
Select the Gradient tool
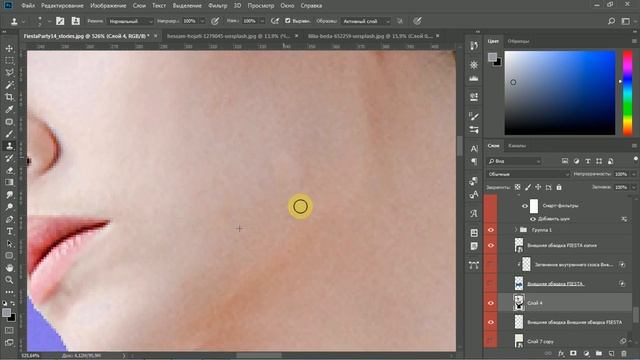(x=9, y=182)
